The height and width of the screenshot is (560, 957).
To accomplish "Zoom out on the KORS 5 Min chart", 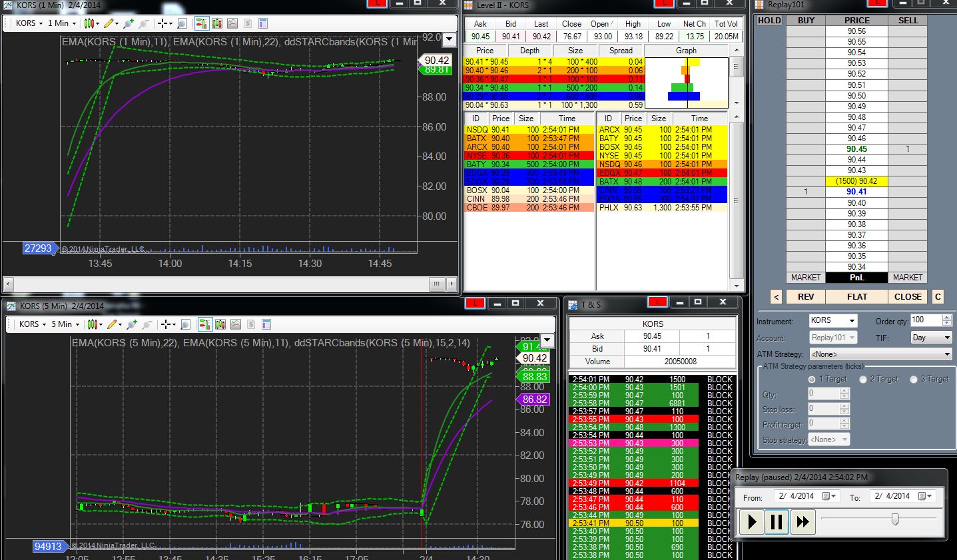I will [147, 324].
